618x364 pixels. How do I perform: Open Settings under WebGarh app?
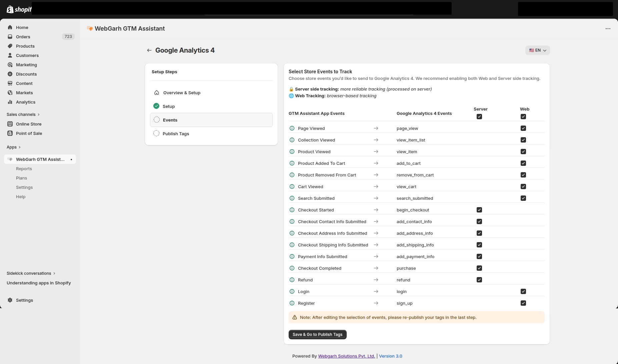point(24,187)
